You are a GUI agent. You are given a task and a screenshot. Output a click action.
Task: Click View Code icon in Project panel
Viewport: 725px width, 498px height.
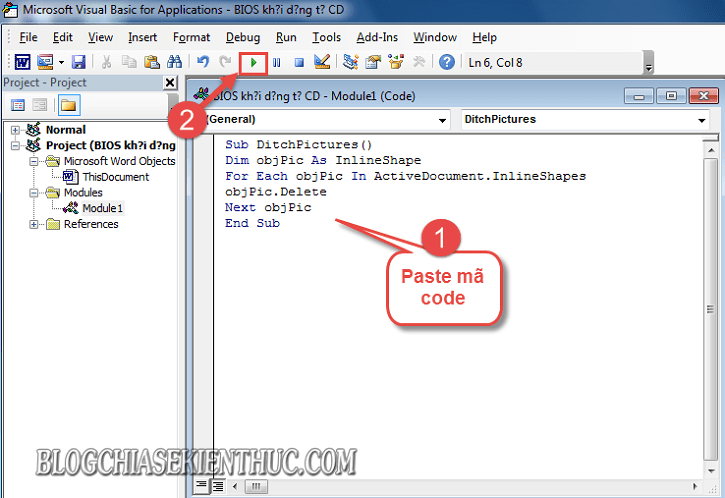[18, 105]
